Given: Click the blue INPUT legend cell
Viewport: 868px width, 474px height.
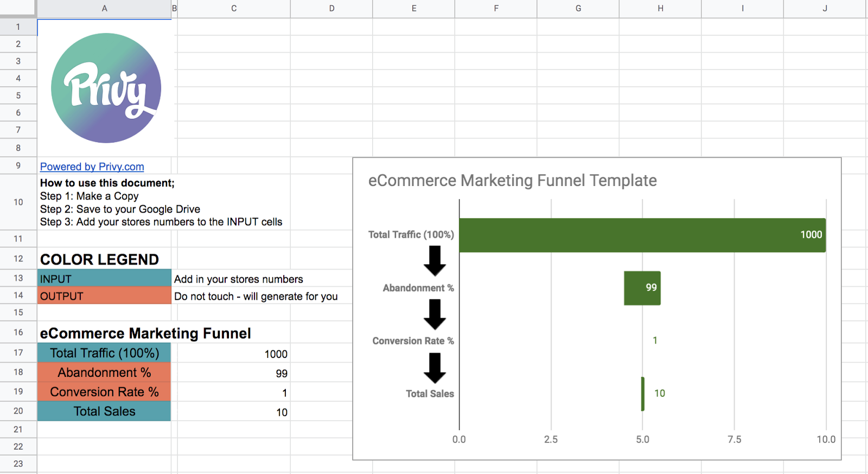Looking at the screenshot, I should tap(104, 278).
